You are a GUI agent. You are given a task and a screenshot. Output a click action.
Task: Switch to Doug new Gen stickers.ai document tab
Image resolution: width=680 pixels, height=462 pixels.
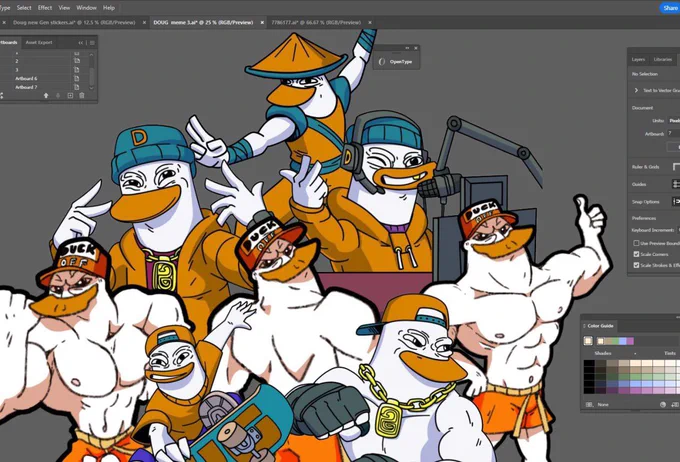point(74,23)
